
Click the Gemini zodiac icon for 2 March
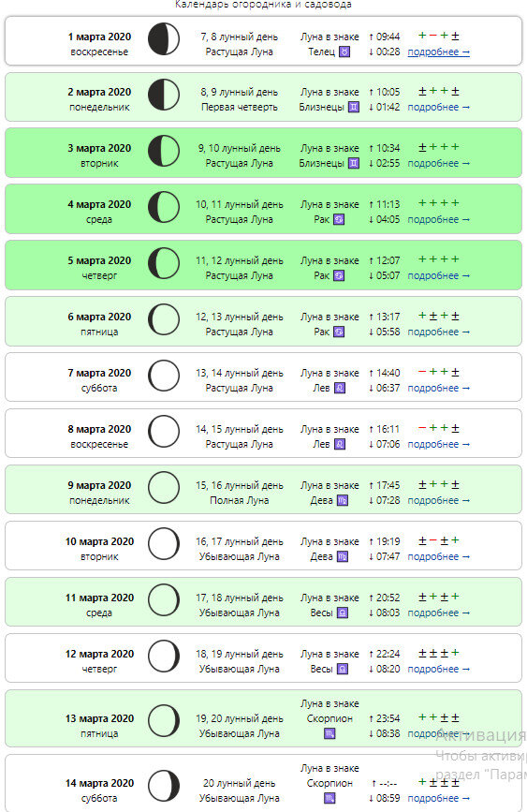(354, 107)
